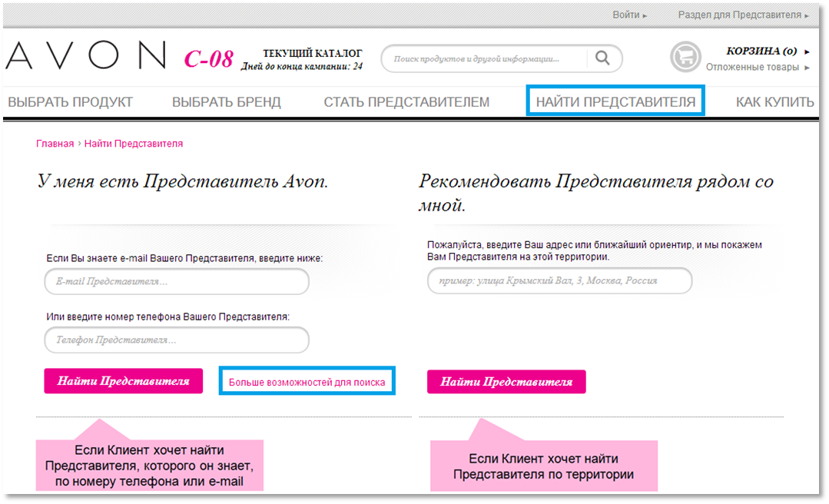The image size is (829, 504).
Task: Focus the Телефон Представителя field
Action: coord(177,340)
